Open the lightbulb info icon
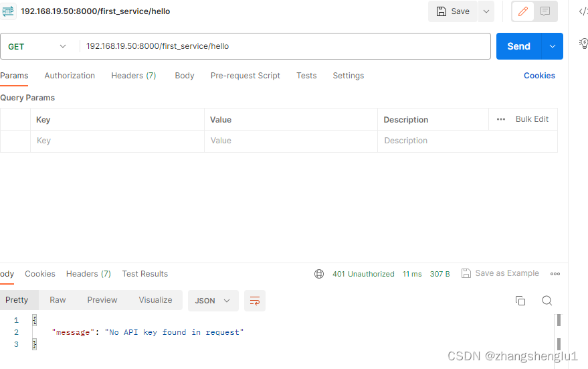Image resolution: width=588 pixels, height=369 pixels. click(583, 44)
